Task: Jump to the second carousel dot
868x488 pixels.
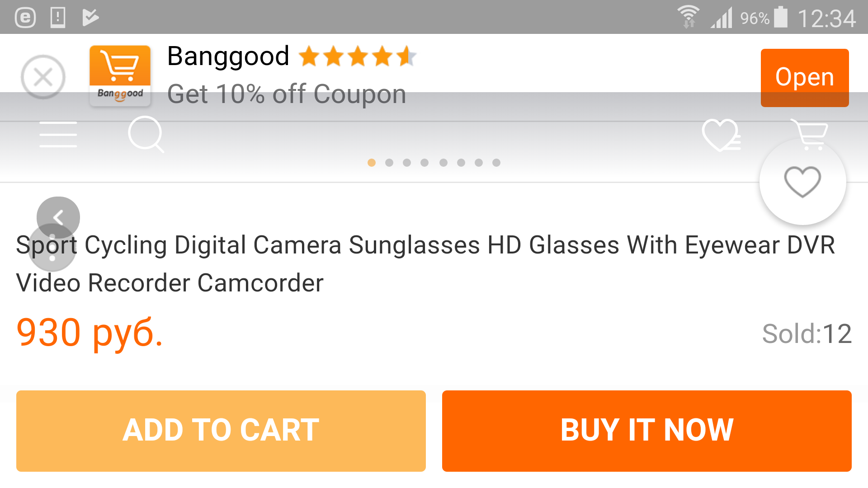Action: click(389, 163)
